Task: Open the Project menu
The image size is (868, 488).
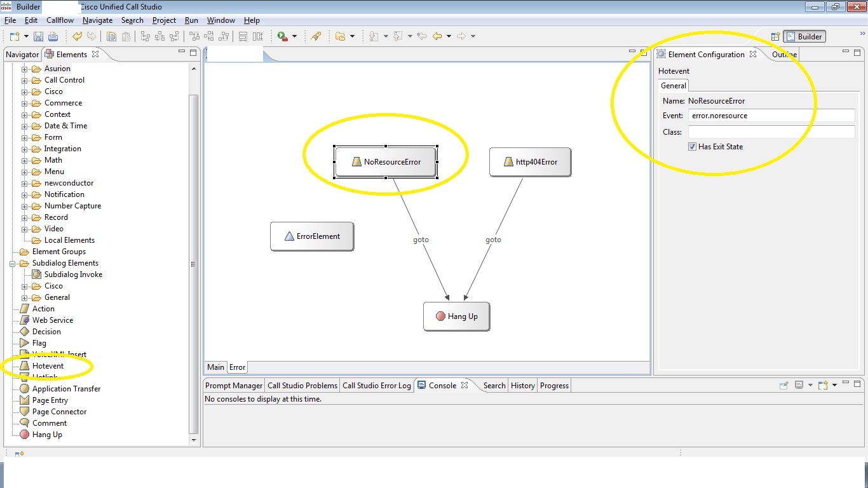Action: [x=164, y=20]
